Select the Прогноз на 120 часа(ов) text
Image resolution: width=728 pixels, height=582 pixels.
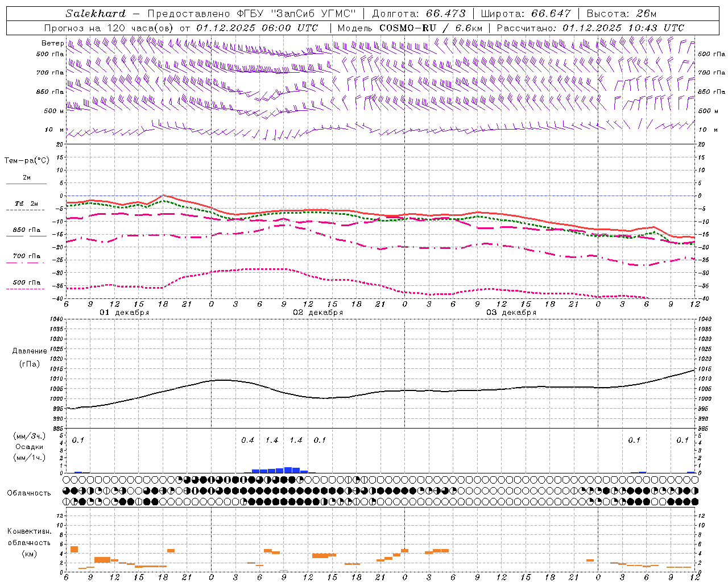pyautogui.click(x=110, y=28)
